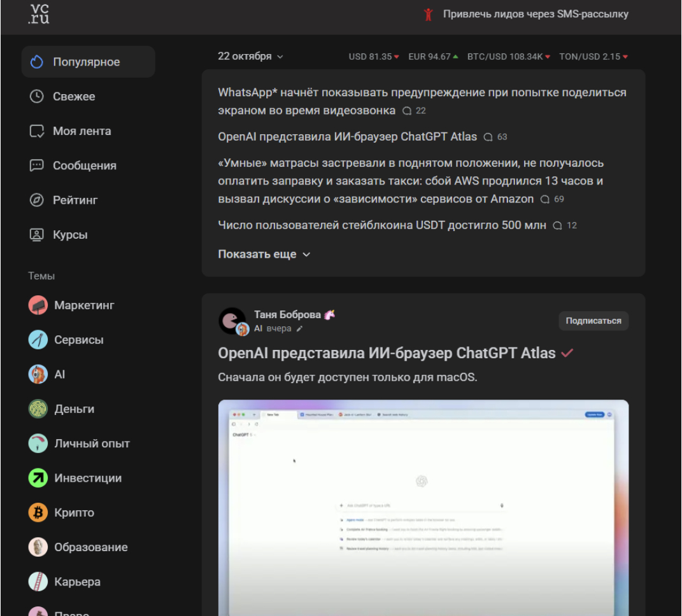Click the Рейтинг compass icon
This screenshot has height=616, width=682.
point(37,200)
